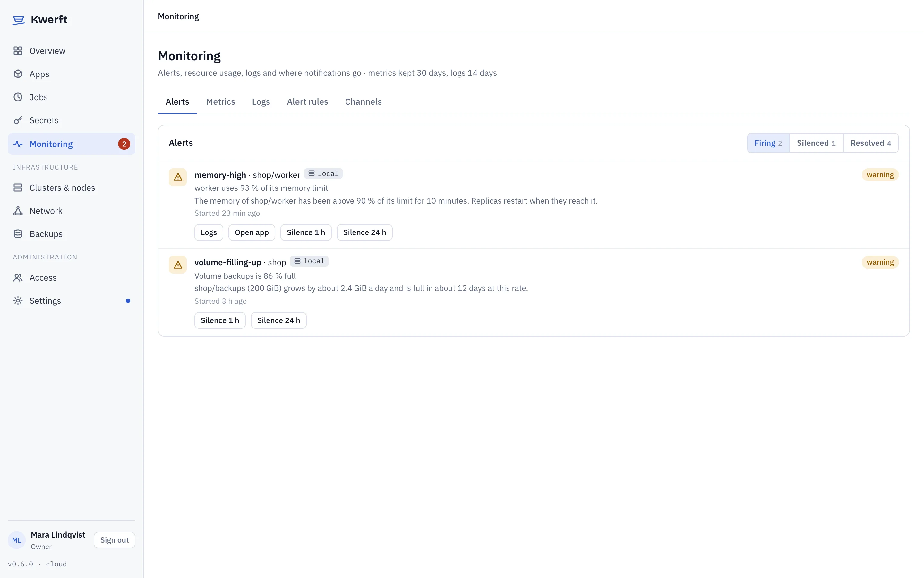The image size is (924, 578).
Task: Click the Sign out button
Action: [x=115, y=540]
